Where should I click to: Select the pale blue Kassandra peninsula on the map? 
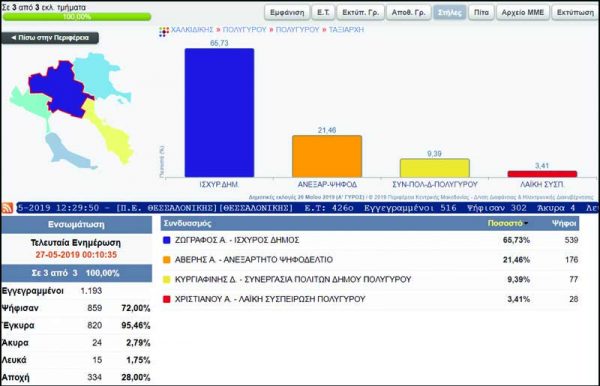tap(65, 150)
